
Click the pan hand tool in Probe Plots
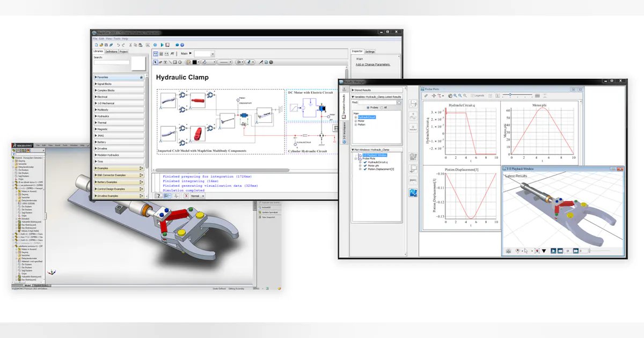(450, 95)
